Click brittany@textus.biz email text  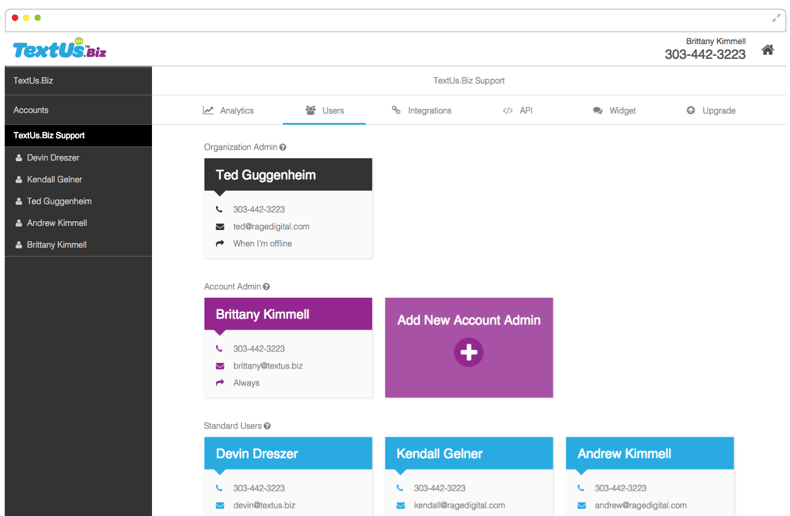pyautogui.click(x=268, y=366)
